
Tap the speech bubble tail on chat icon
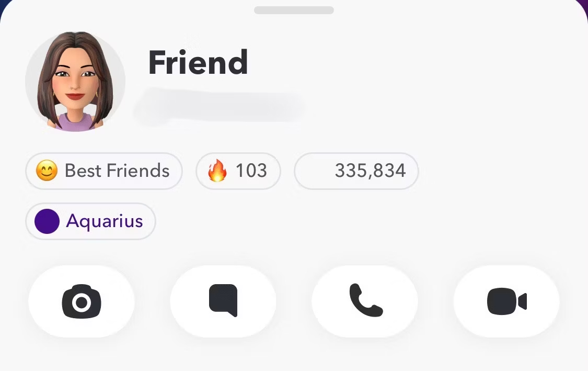point(234,313)
